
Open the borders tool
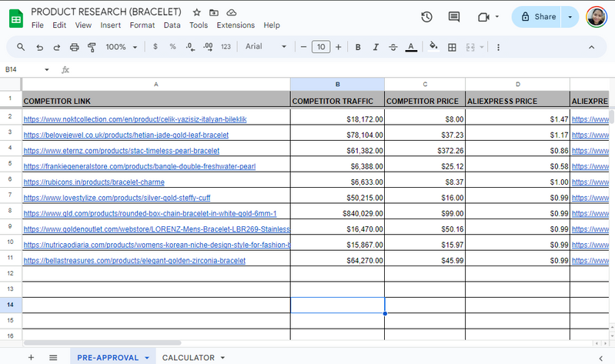[452, 48]
